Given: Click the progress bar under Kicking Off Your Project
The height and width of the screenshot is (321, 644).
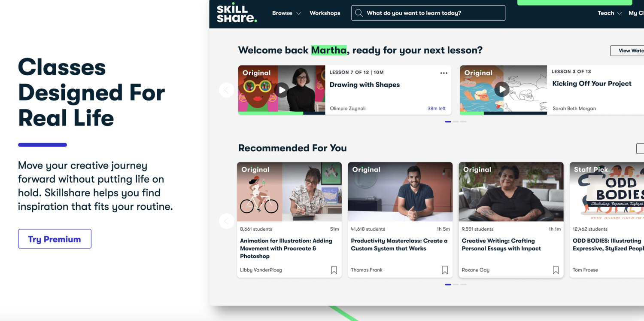Looking at the screenshot, I should click(x=503, y=113).
